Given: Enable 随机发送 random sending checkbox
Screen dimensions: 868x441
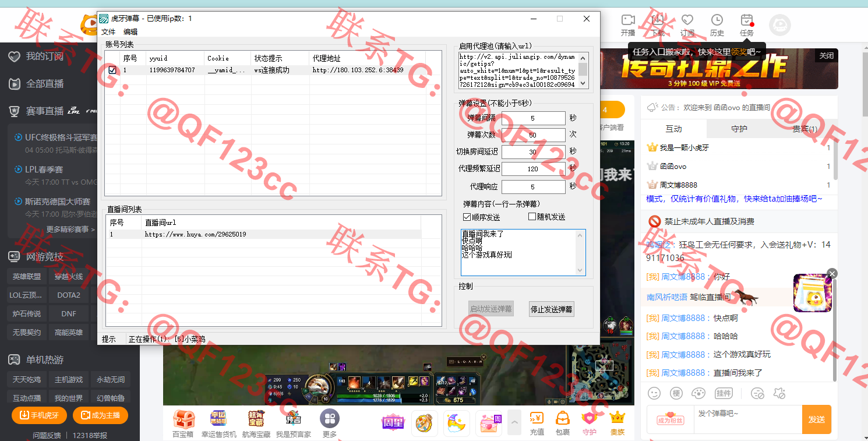Looking at the screenshot, I should (x=532, y=217).
